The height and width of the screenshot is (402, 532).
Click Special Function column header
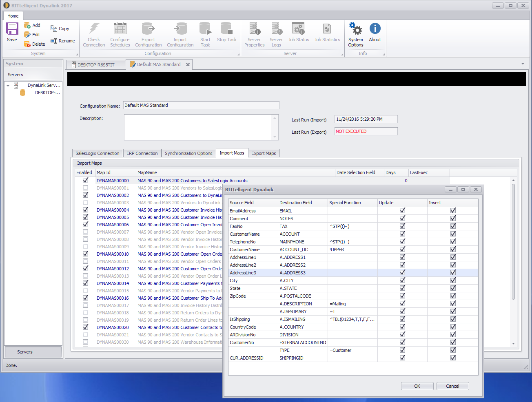click(352, 203)
